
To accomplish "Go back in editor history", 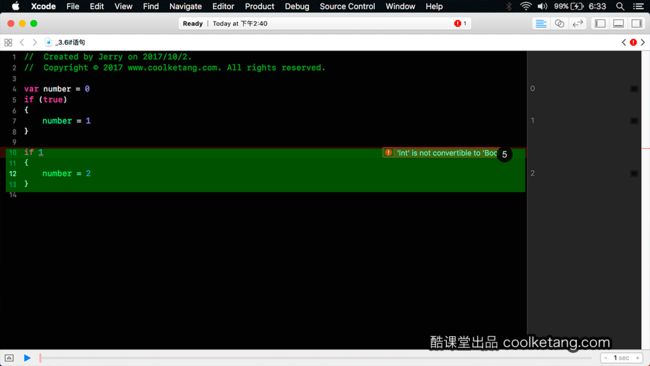I will coord(22,42).
